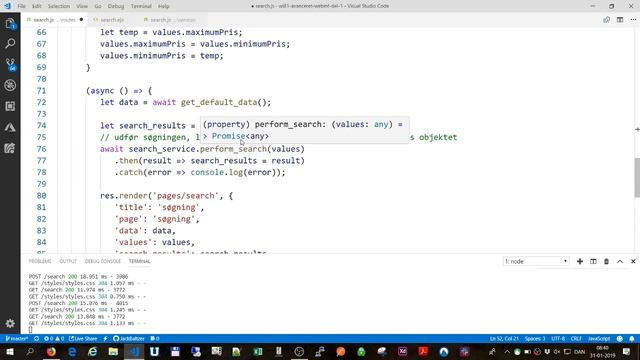The image size is (640, 360).
Task: Open the Debug view in activity bar
Action: (x=10, y=85)
